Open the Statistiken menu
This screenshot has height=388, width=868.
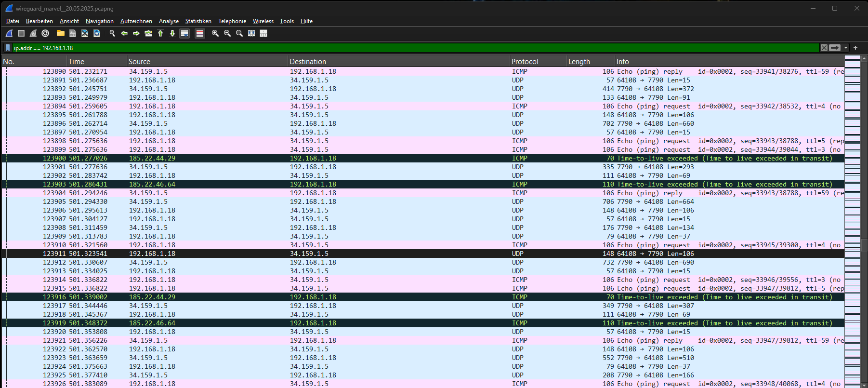coord(198,21)
